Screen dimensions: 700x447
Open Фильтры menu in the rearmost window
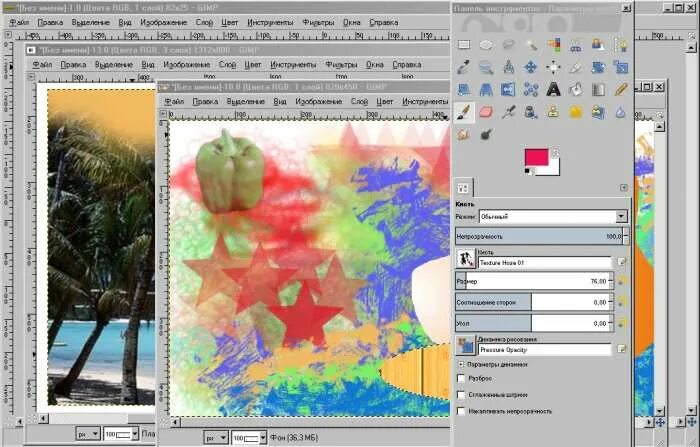pyautogui.click(x=318, y=22)
